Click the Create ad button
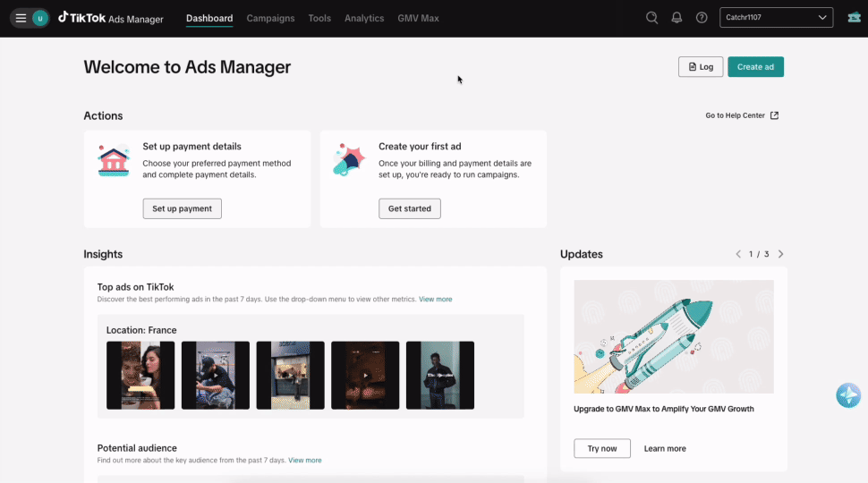The image size is (868, 483). point(755,67)
